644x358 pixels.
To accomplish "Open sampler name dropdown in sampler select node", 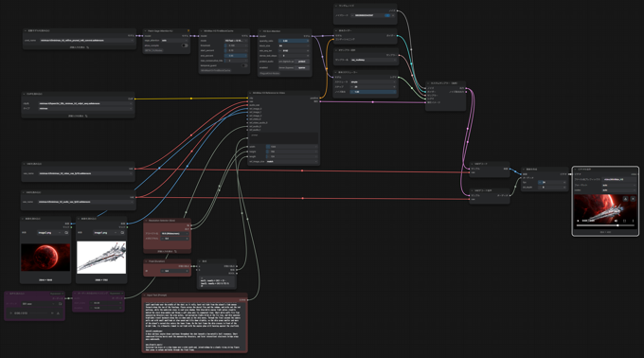I will 373,60.
